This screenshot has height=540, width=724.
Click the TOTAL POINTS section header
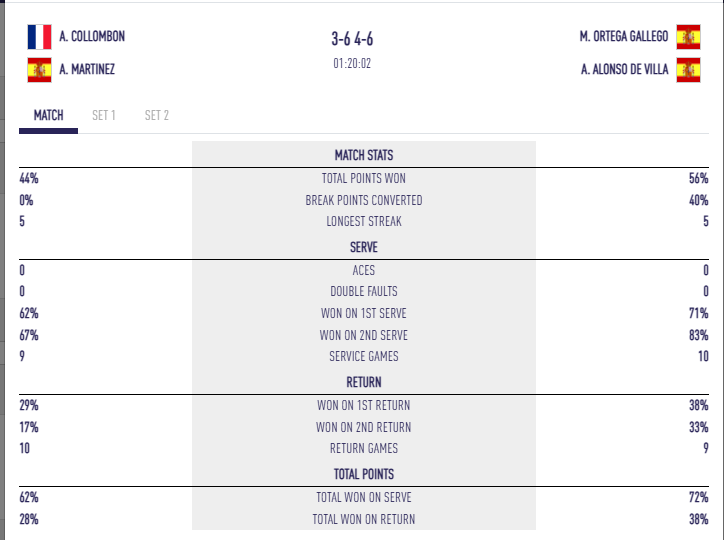pos(364,474)
